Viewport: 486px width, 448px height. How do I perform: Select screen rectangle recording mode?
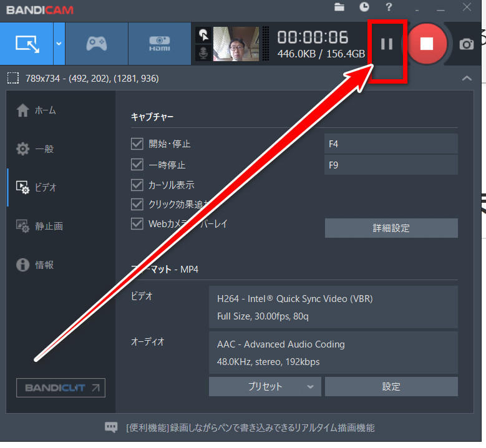(27, 44)
